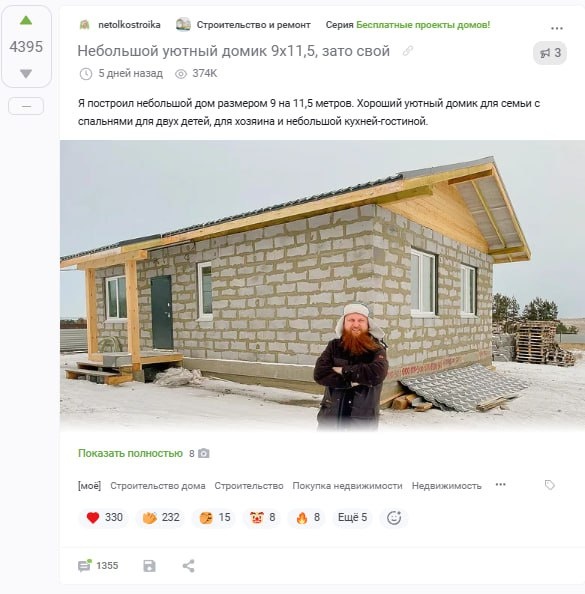
Task: Toggle the fire reaction with 8
Action: click(308, 517)
